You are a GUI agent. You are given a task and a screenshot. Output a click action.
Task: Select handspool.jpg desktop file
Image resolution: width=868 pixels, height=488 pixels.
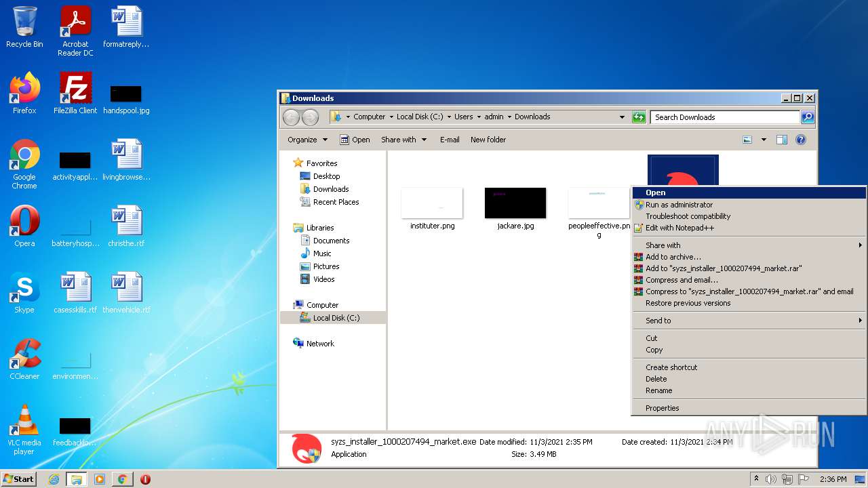[126, 99]
